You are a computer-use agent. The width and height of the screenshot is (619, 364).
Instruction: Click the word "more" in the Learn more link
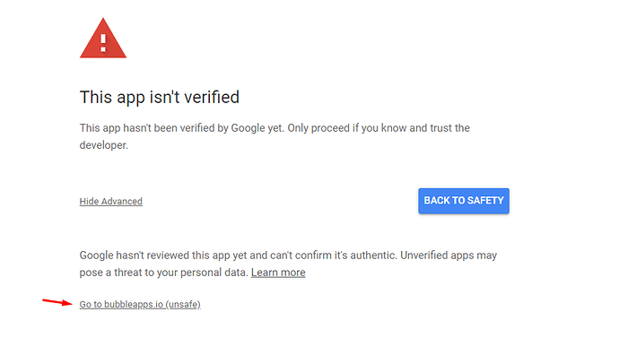[x=293, y=273]
